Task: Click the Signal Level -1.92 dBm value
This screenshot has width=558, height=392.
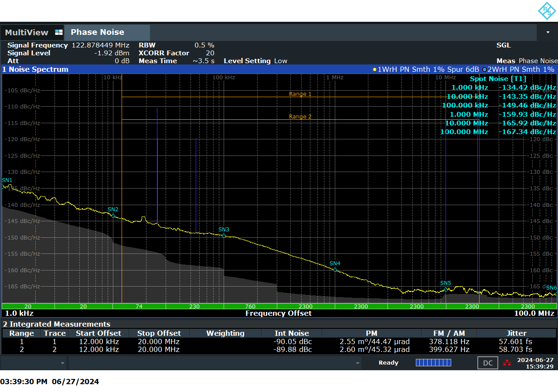Action: tap(112, 53)
